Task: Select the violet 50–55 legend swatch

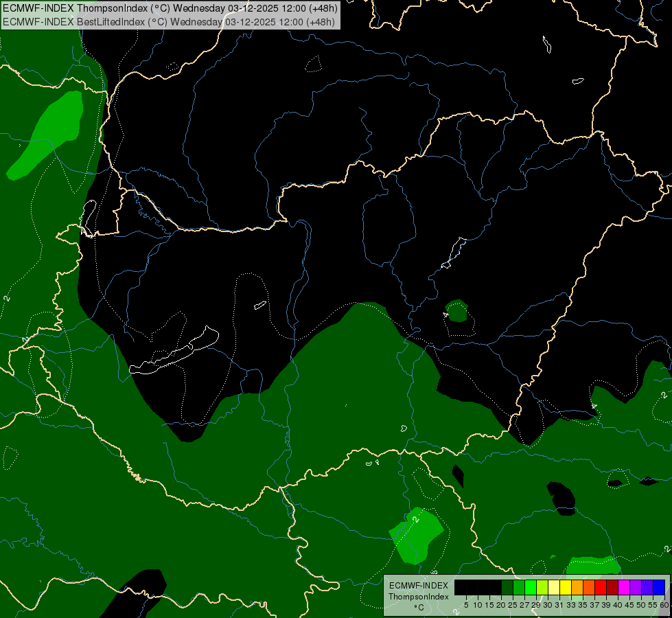Action: [647, 587]
